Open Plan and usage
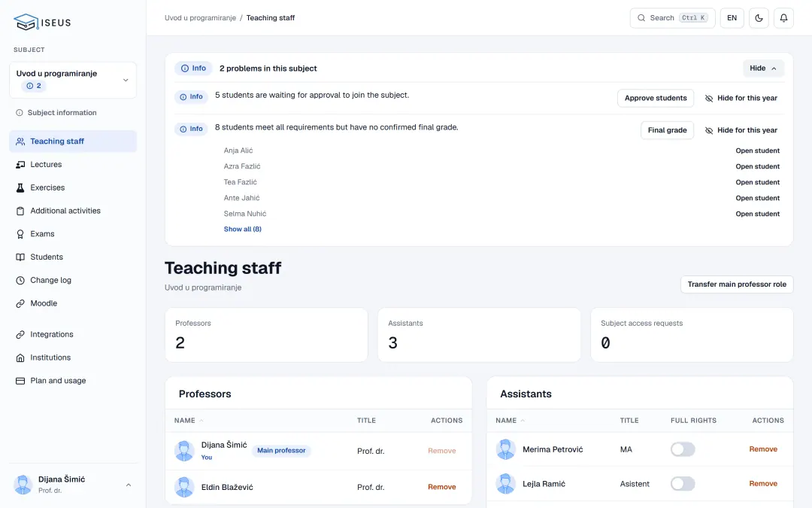The height and width of the screenshot is (508, 812). (x=73, y=381)
